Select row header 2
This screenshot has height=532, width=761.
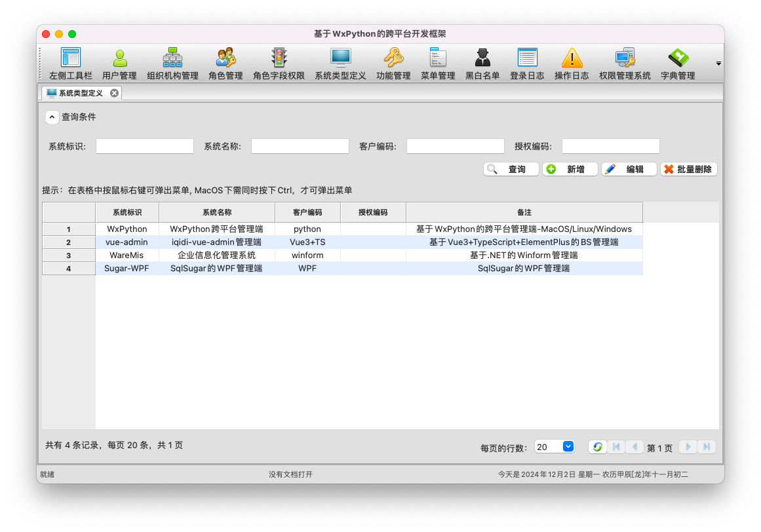pyautogui.click(x=69, y=242)
